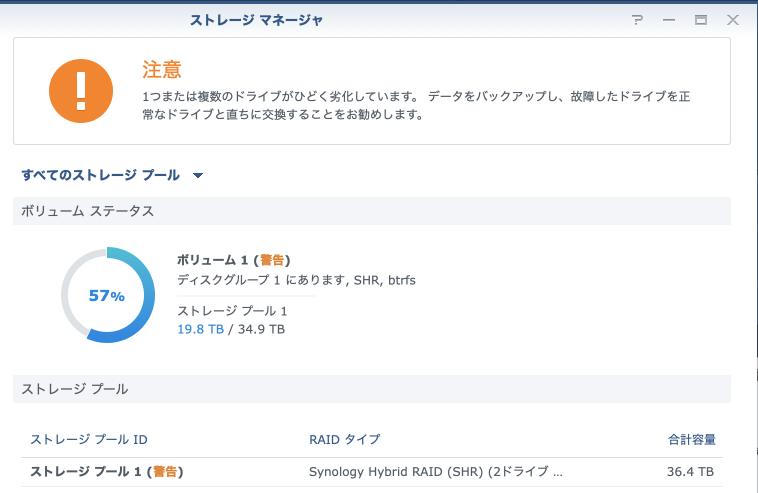Click the Synology Hybrid RAID (SHR) cell
This screenshot has height=493, width=758.
point(436,471)
